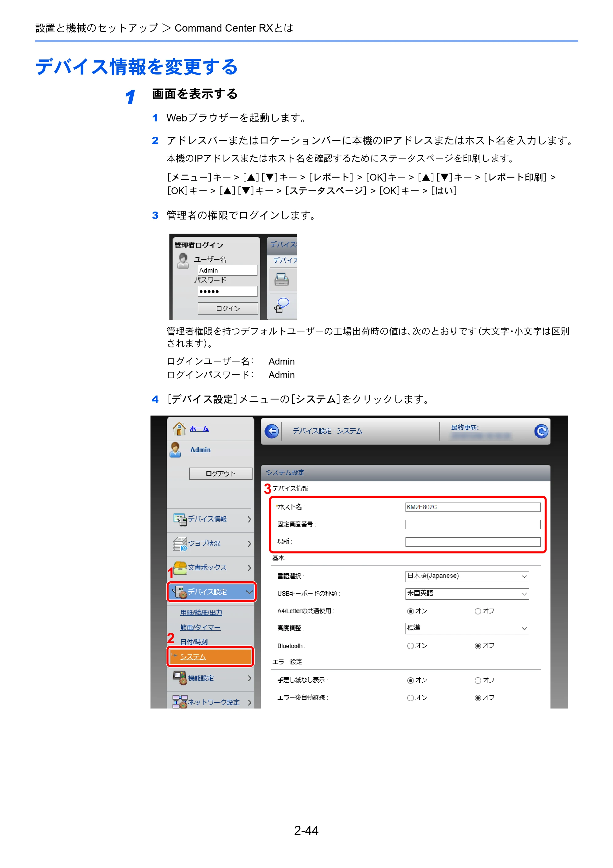This screenshot has width=613, height=868.
Task: Select オフ for Bluetooth
Action: 478,646
